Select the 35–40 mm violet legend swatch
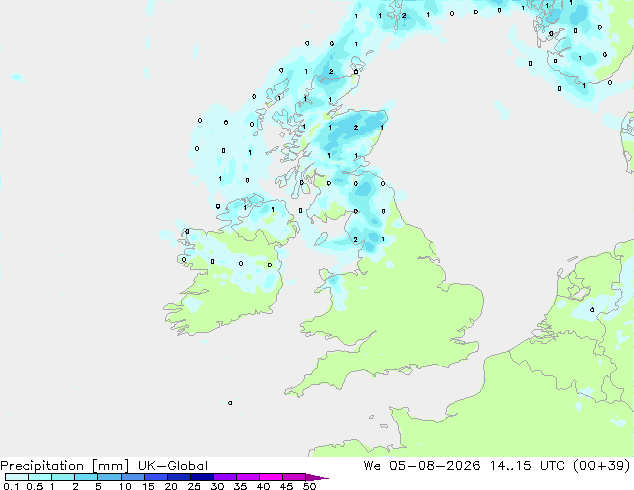 (247, 477)
